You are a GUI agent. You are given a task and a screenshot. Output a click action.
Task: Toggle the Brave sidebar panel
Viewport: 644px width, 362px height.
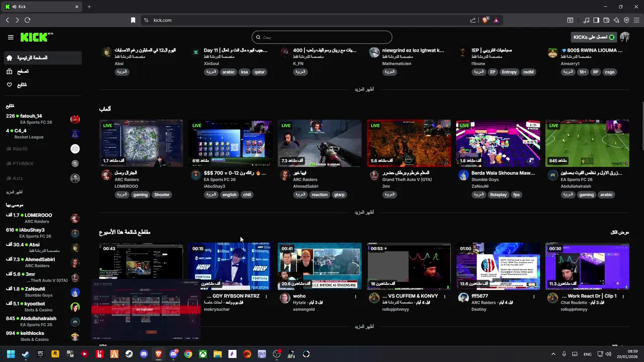coord(596,20)
